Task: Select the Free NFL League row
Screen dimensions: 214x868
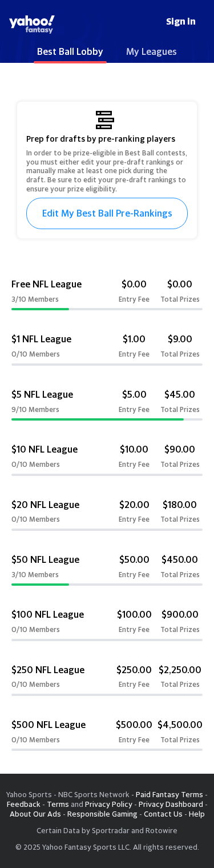Action: pos(107,294)
